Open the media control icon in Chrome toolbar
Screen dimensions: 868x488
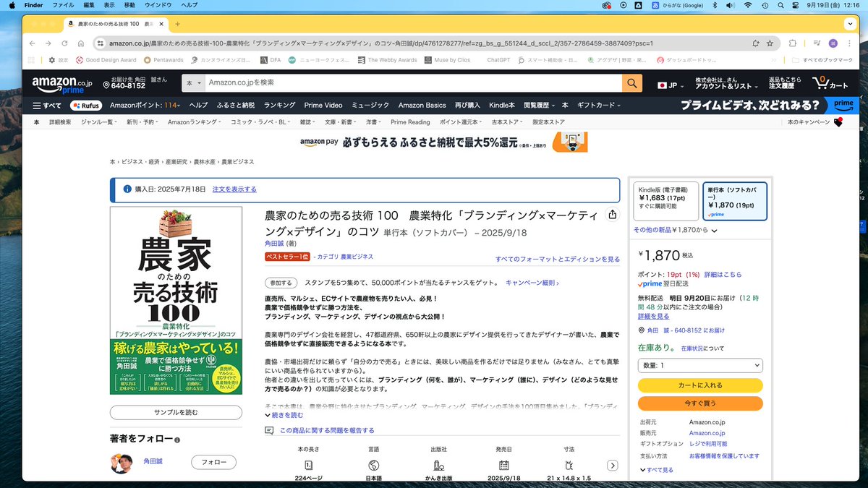(815, 43)
